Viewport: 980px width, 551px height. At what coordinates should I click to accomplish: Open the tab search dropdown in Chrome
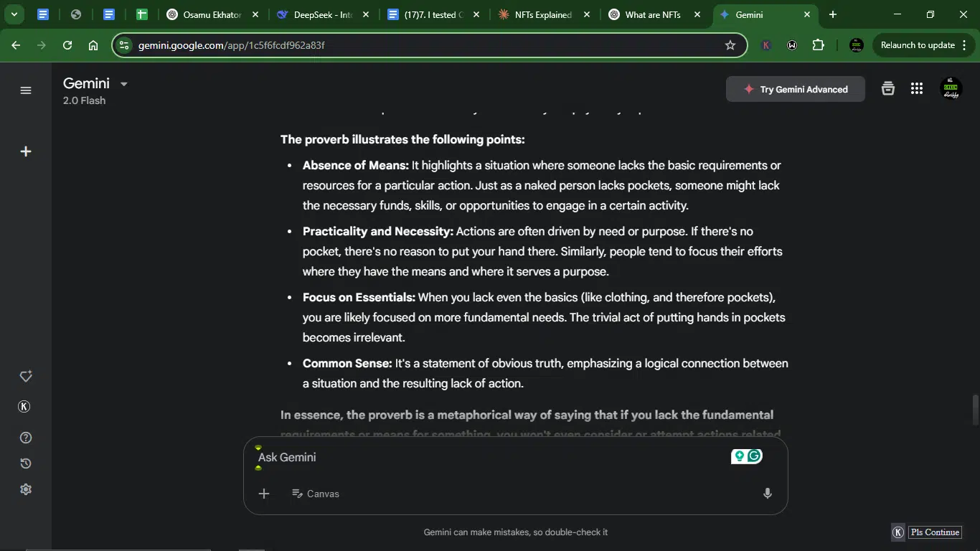pos(14,14)
